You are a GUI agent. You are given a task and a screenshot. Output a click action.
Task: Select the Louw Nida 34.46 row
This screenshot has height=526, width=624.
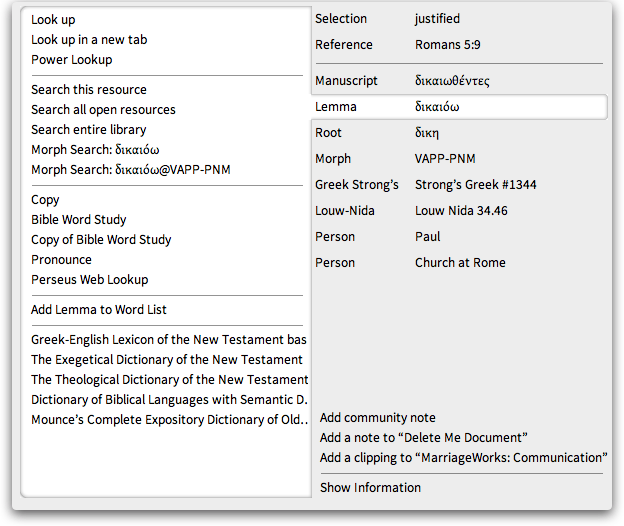(x=459, y=210)
